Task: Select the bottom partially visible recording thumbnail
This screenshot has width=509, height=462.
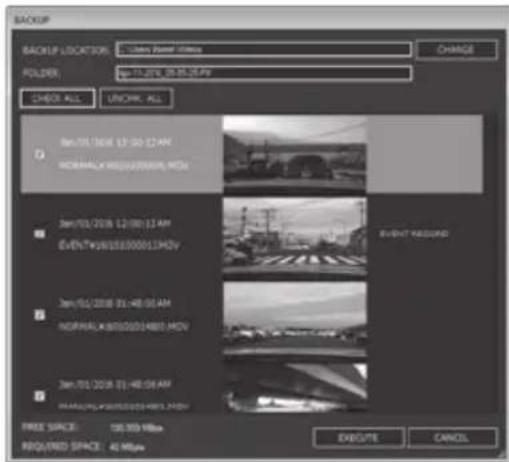Action: 295,387
